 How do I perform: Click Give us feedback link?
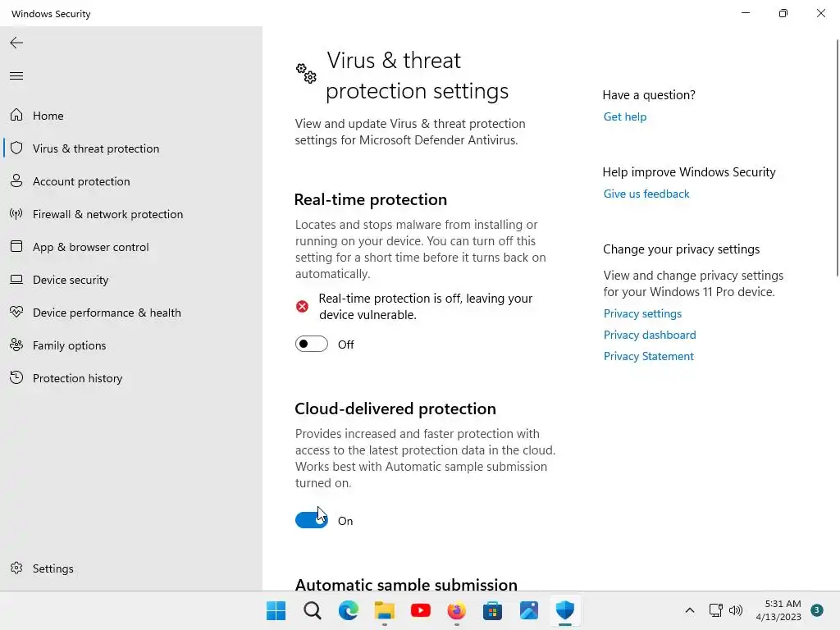coord(646,194)
